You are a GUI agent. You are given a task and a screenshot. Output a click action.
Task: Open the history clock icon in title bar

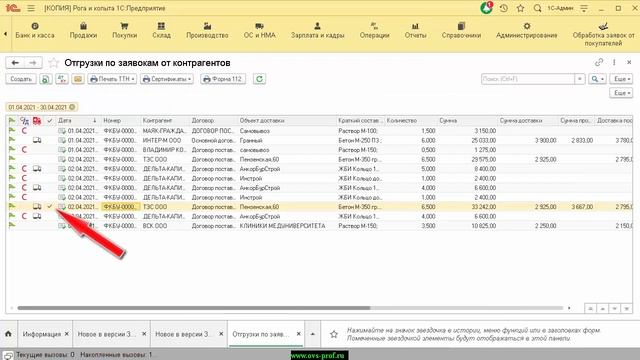coord(504,8)
